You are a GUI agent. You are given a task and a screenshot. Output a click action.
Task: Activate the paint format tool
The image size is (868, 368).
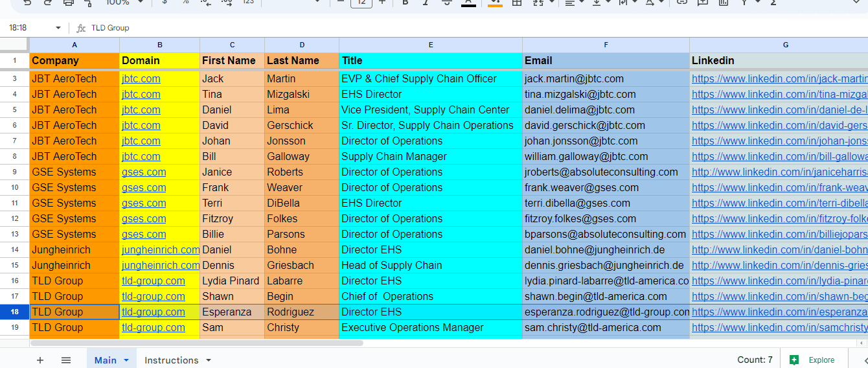tap(89, 3)
